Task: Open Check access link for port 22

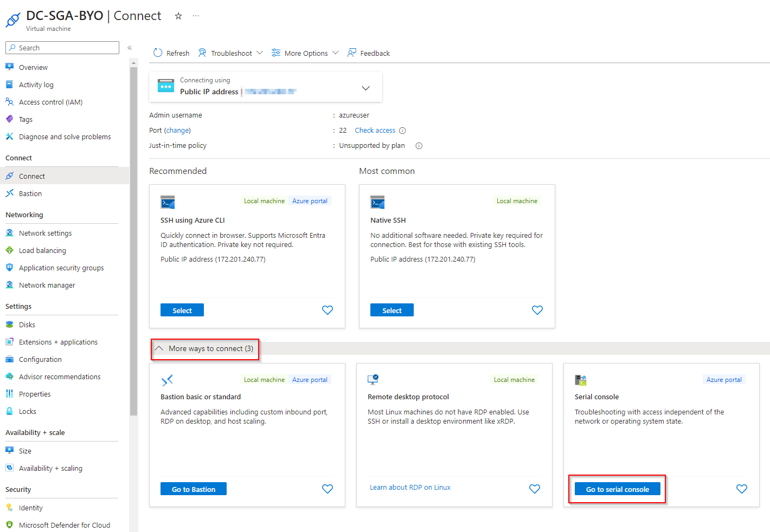Action: [x=375, y=130]
